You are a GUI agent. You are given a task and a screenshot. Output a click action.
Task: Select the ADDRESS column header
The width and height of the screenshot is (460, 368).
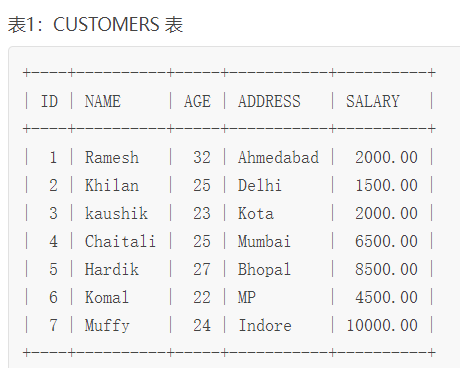pyautogui.click(x=269, y=101)
